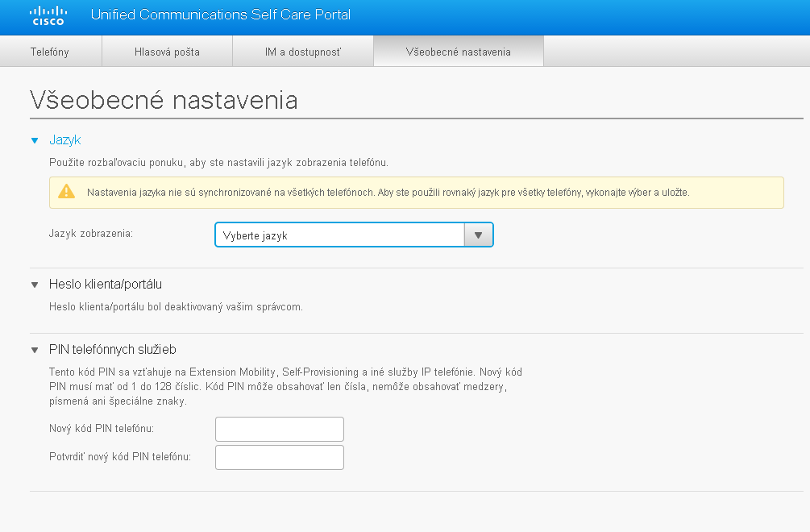Screen dimensions: 810x532
Task: Switch to the Hlasová pošta tab
Action: pos(167,52)
